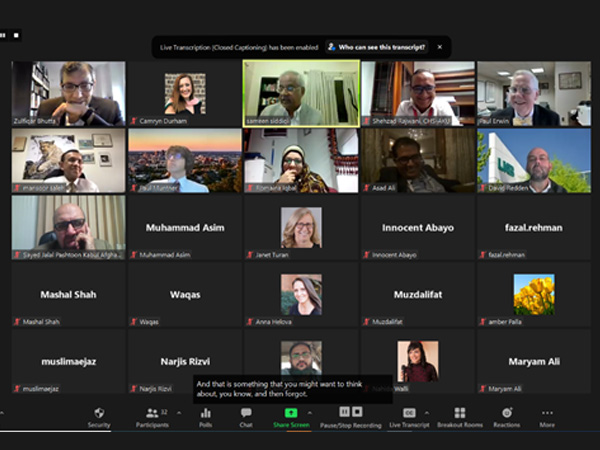Expand the caret next to Participants

pos(179,412)
